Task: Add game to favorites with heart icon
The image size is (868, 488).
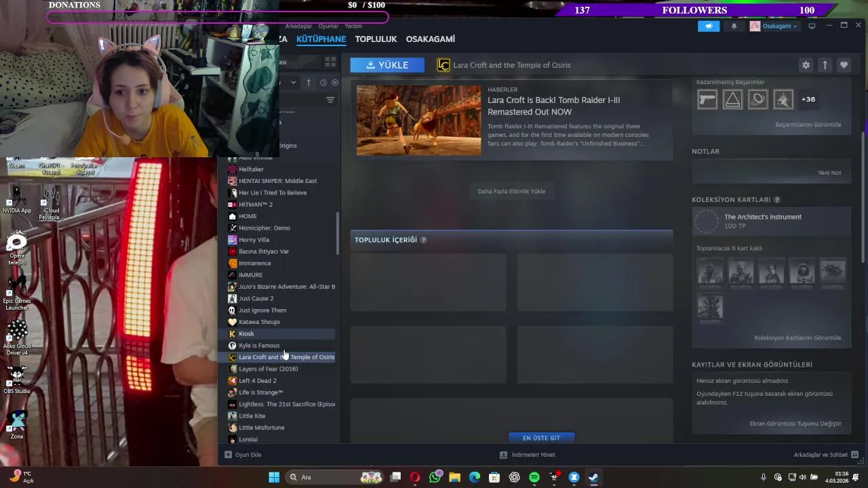Action: pyautogui.click(x=844, y=65)
